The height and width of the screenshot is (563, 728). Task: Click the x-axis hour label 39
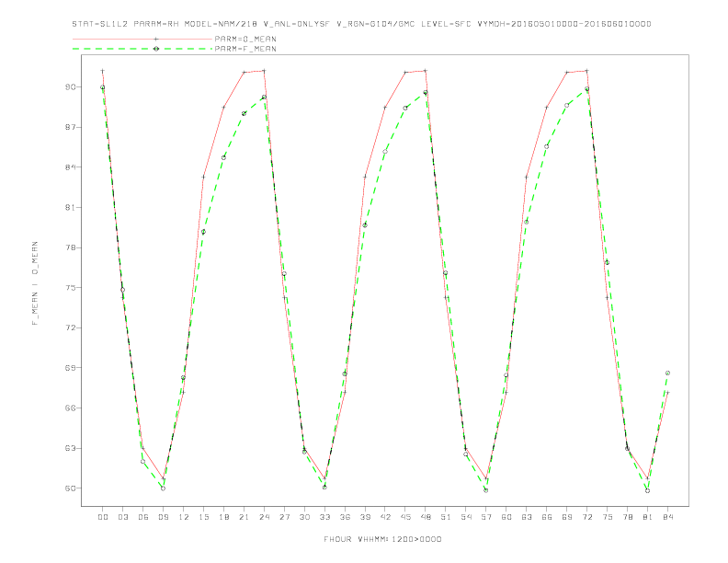(365, 517)
